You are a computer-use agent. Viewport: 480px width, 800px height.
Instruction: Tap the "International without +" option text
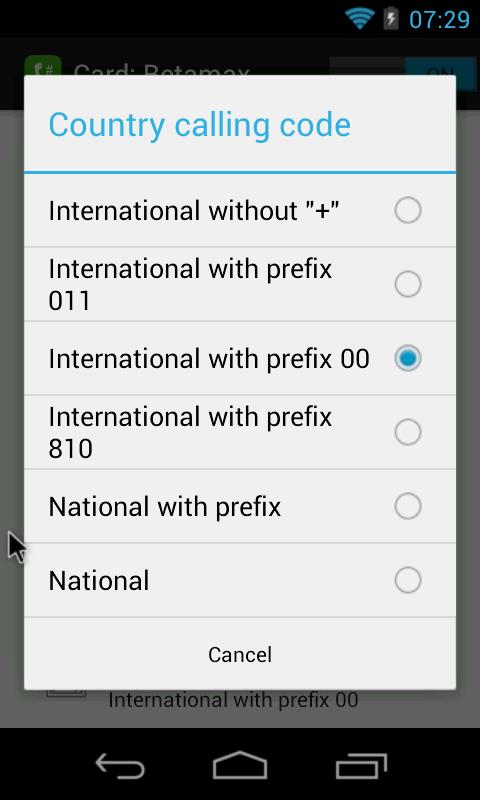pyautogui.click(x=194, y=211)
